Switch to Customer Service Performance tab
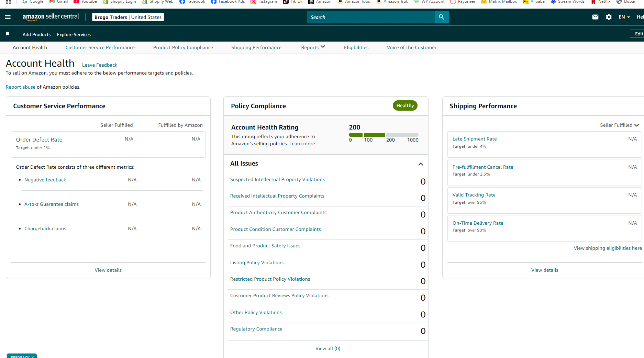 pos(100,47)
